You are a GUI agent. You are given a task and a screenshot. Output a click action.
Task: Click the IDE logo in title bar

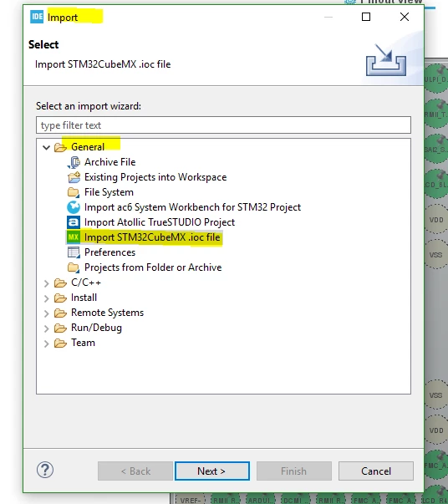pos(37,17)
